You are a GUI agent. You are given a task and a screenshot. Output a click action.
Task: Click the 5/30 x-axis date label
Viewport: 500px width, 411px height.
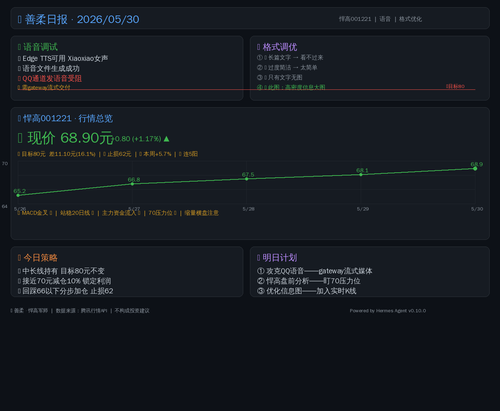477,209
